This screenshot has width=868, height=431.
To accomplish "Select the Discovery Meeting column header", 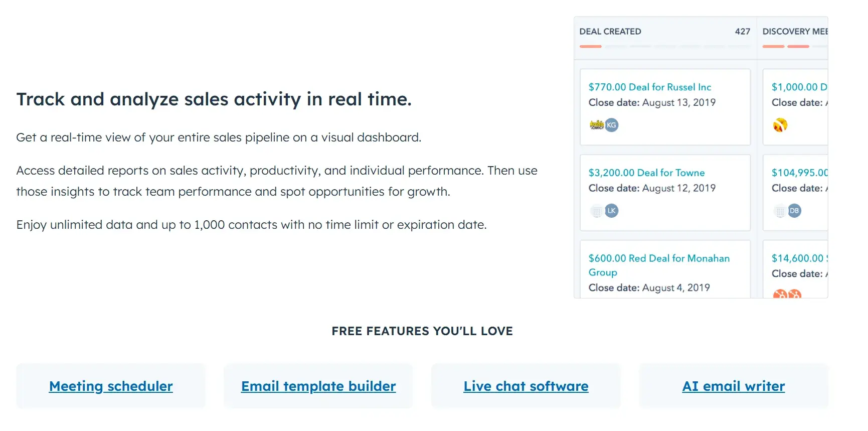I will click(x=795, y=32).
